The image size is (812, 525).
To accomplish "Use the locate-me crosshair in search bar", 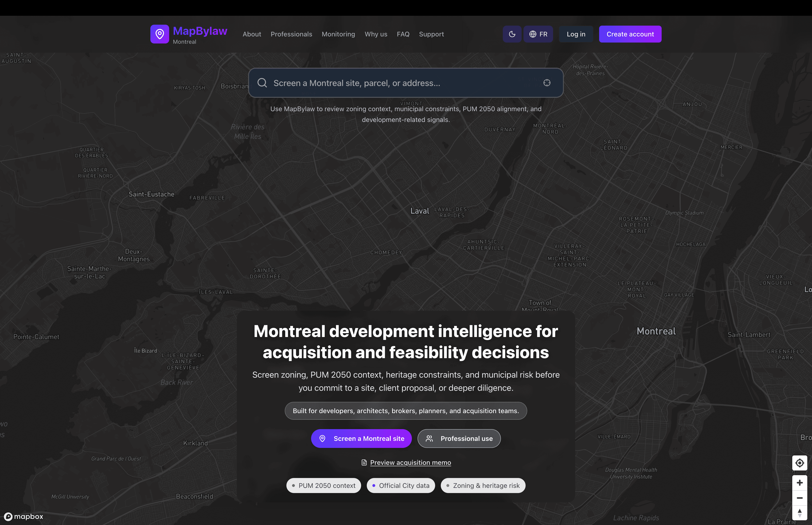I will [x=547, y=83].
